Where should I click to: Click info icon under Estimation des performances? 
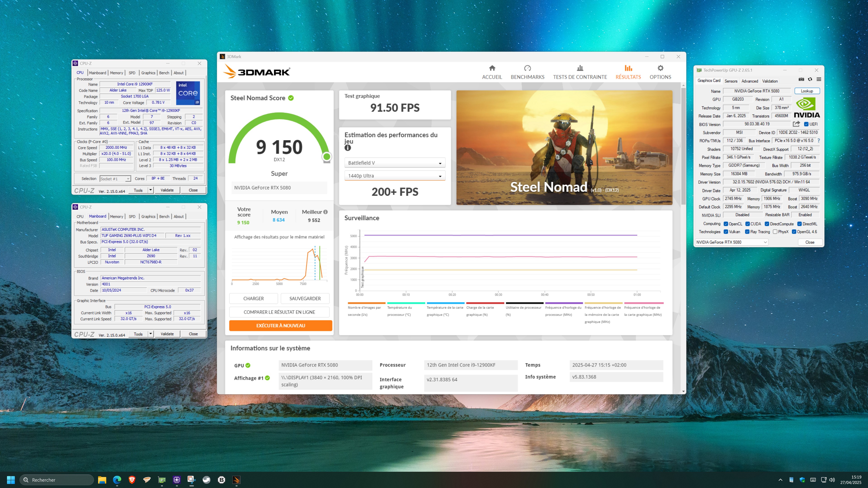pos(348,148)
